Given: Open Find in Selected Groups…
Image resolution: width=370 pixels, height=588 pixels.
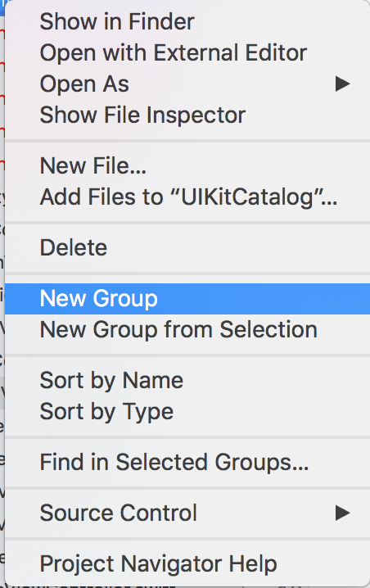Looking at the screenshot, I should click(187, 462).
